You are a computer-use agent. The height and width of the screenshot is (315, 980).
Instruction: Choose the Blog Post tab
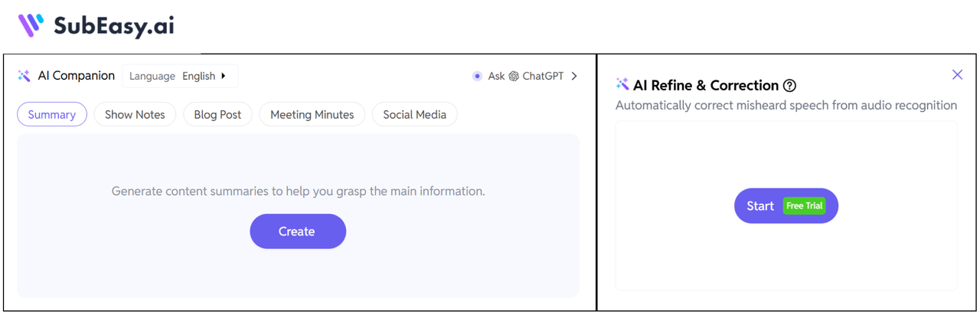point(217,115)
